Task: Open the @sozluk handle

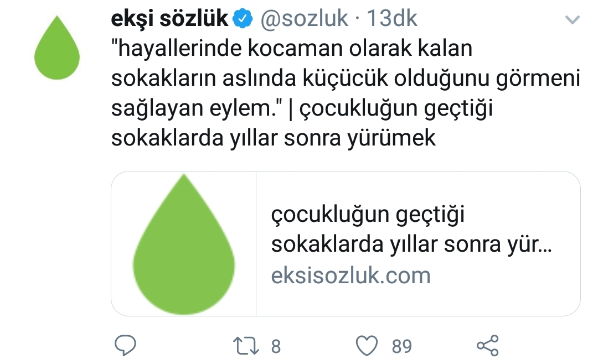Action: 304,19
